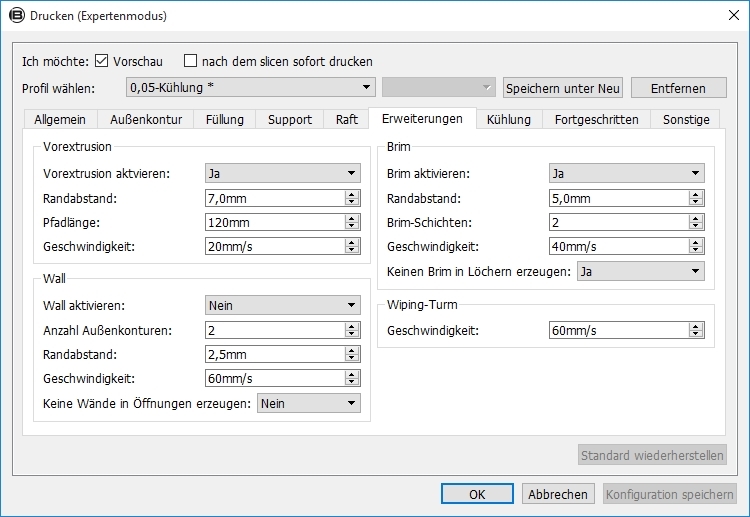750x517 pixels.
Task: Decrease Wiping-Turm Geschwindigkeit with down arrow
Action: (696, 334)
